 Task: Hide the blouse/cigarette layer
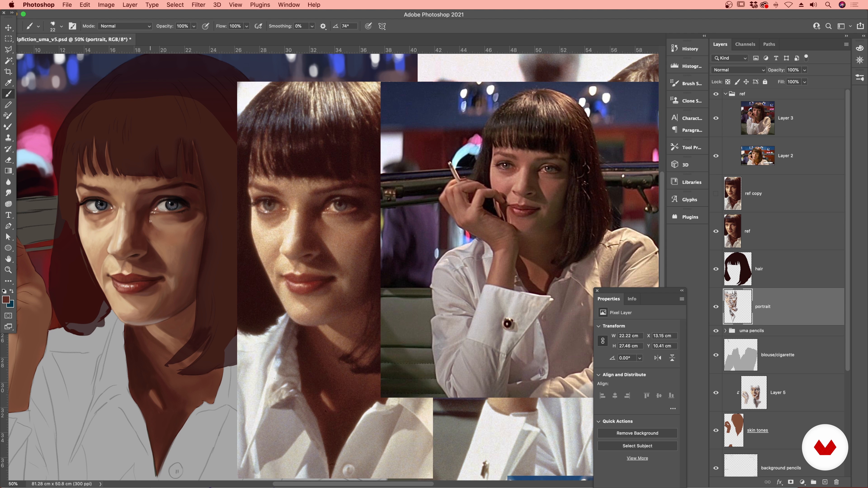[716, 355]
